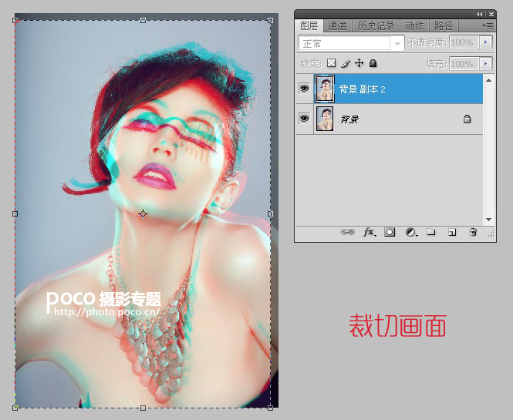The width and height of the screenshot is (513, 420).
Task: Select the 背景 layer name
Action: (x=349, y=119)
